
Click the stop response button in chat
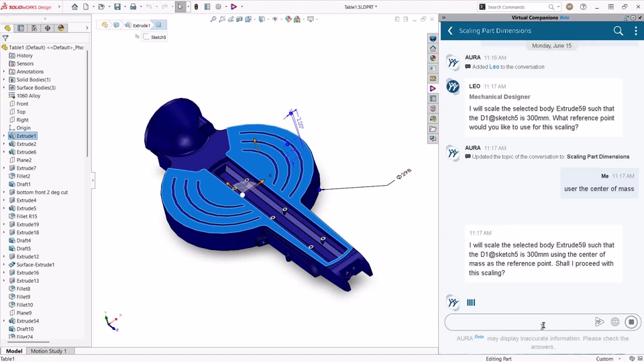point(631,322)
